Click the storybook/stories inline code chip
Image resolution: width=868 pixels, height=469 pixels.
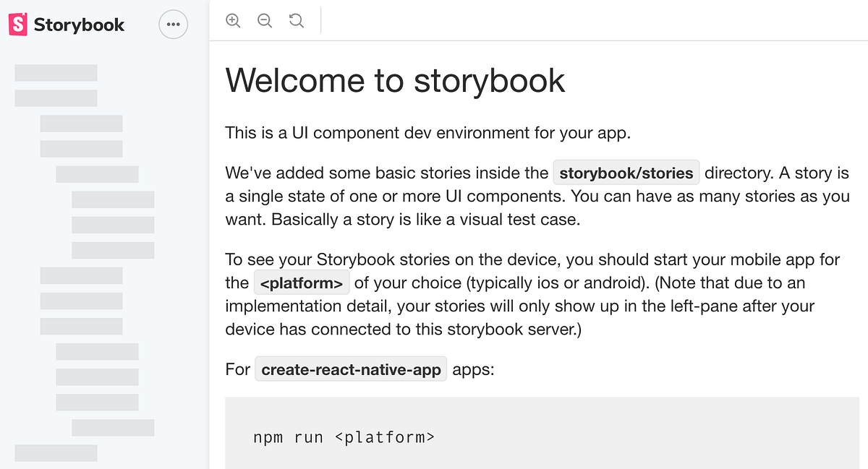(626, 173)
